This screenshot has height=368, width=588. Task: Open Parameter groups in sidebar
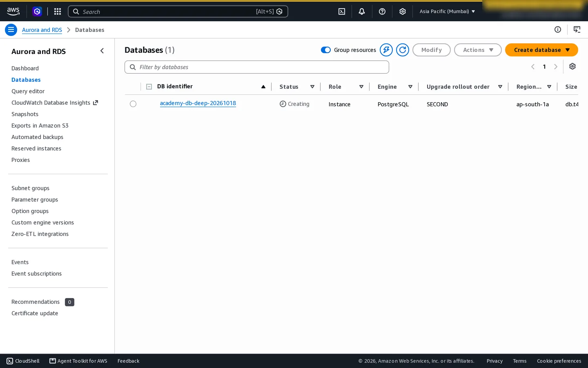tap(35, 200)
